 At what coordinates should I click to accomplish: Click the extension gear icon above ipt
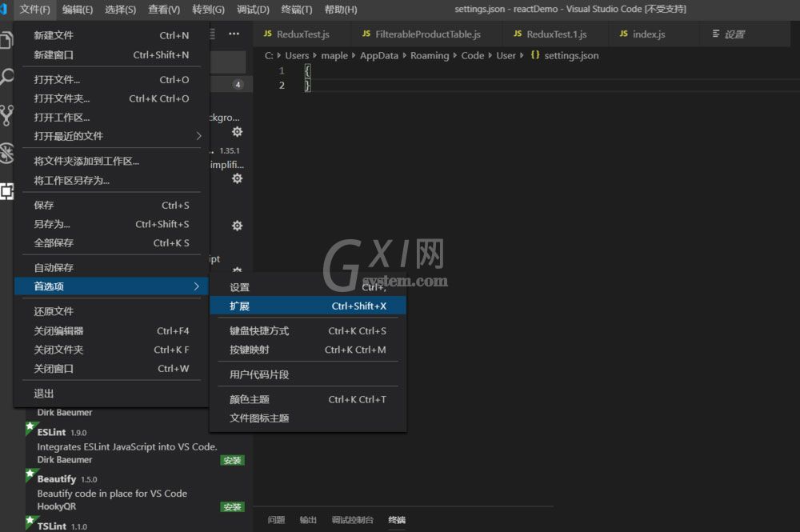pyautogui.click(x=238, y=226)
